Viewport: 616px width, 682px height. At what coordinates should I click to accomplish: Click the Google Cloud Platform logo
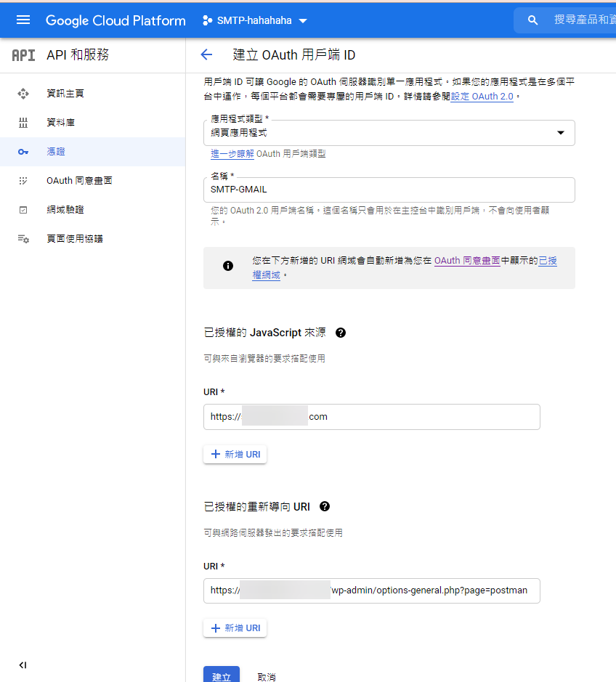pos(115,20)
